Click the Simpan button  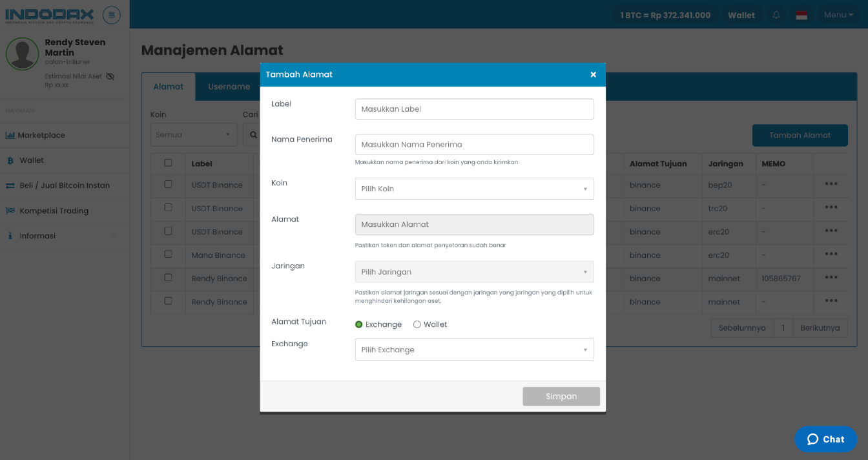click(x=561, y=397)
